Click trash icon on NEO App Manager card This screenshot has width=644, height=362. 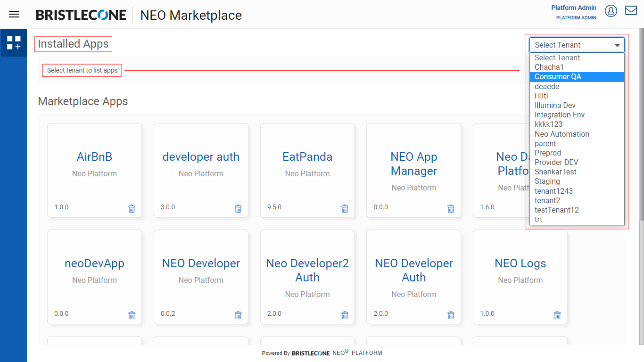[x=451, y=208]
